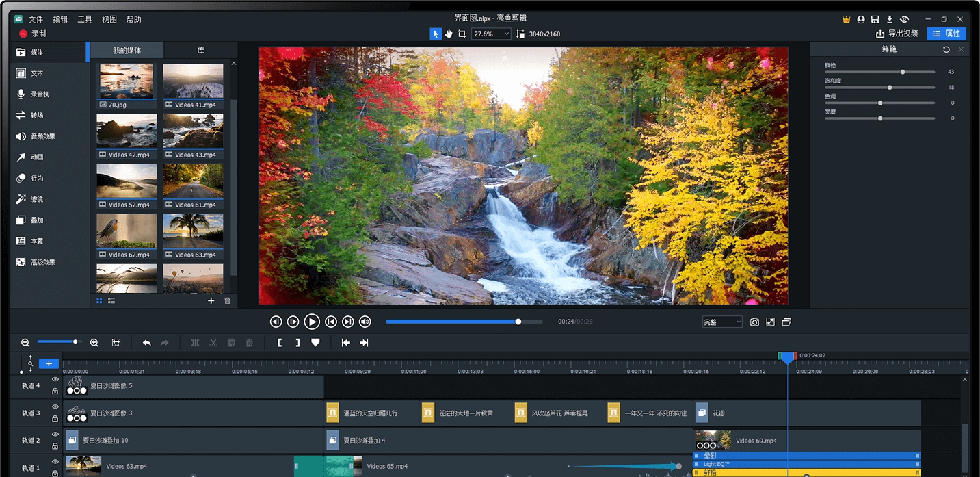Select the 文本 (text) tool in sidebar

pos(21,73)
